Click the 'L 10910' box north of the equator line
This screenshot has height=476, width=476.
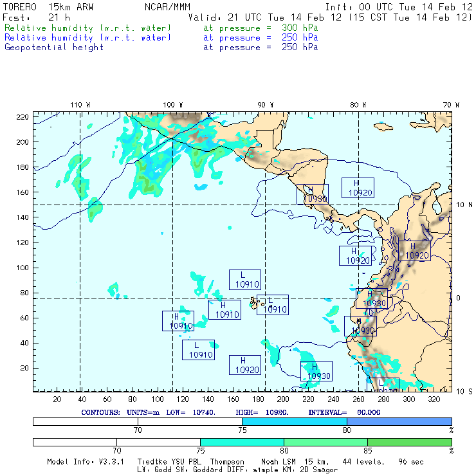(x=245, y=280)
